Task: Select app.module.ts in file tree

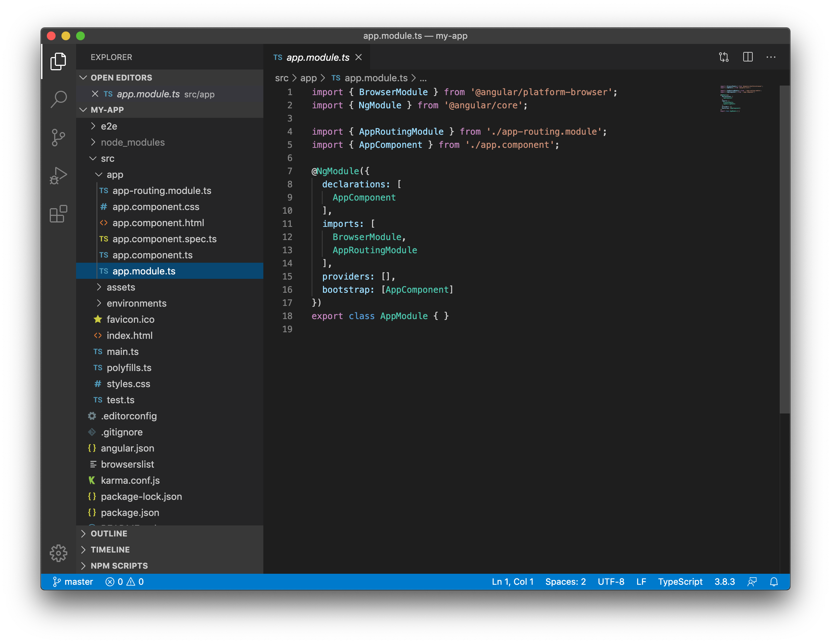Action: (170, 271)
